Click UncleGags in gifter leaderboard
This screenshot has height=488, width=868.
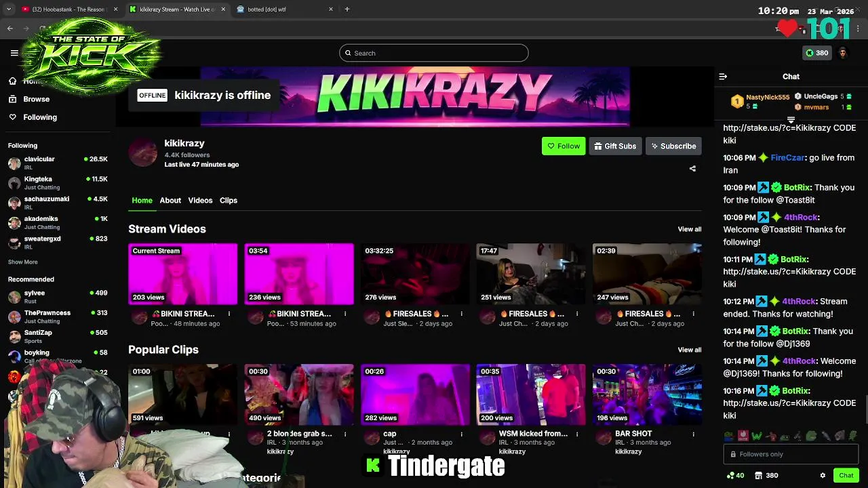(821, 97)
